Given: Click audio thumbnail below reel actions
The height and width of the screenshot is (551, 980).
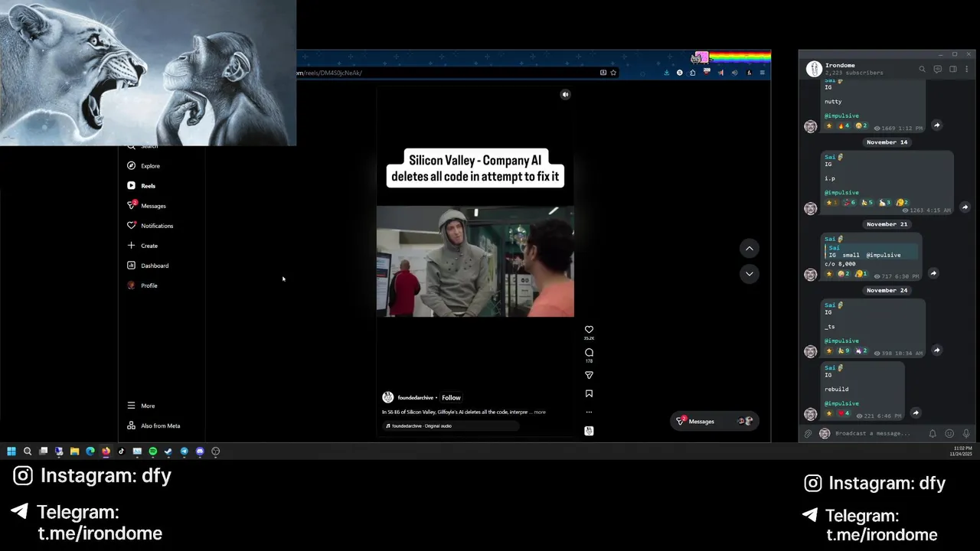Looking at the screenshot, I should tap(589, 431).
